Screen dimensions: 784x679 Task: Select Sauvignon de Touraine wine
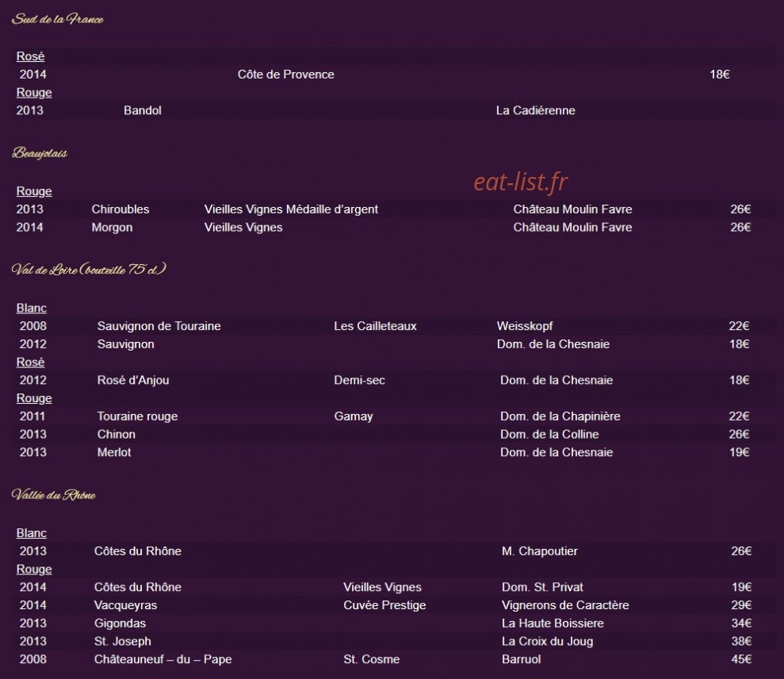pos(159,326)
